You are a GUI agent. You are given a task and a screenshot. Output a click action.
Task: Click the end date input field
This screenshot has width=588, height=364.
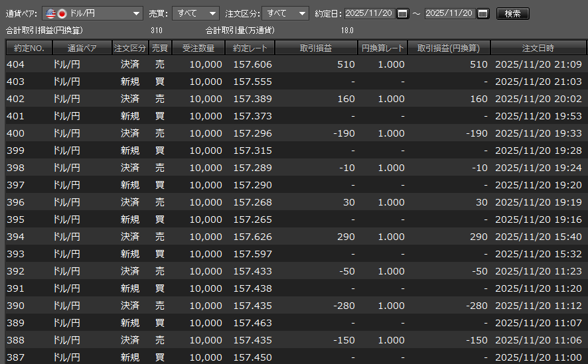tap(449, 13)
